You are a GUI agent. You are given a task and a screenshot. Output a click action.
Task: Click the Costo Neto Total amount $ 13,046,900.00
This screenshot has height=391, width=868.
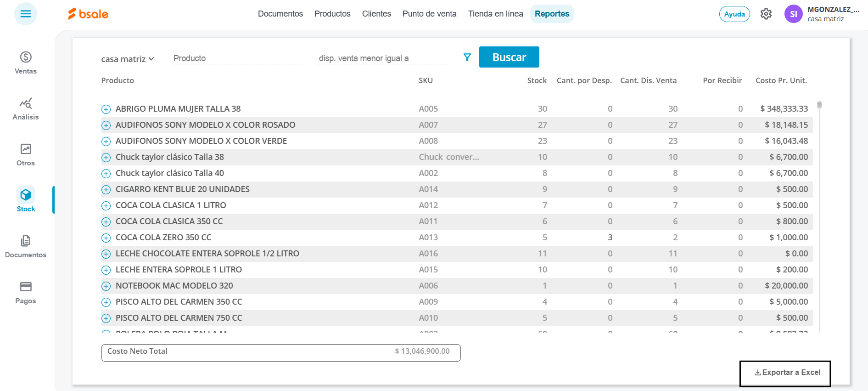coord(422,351)
